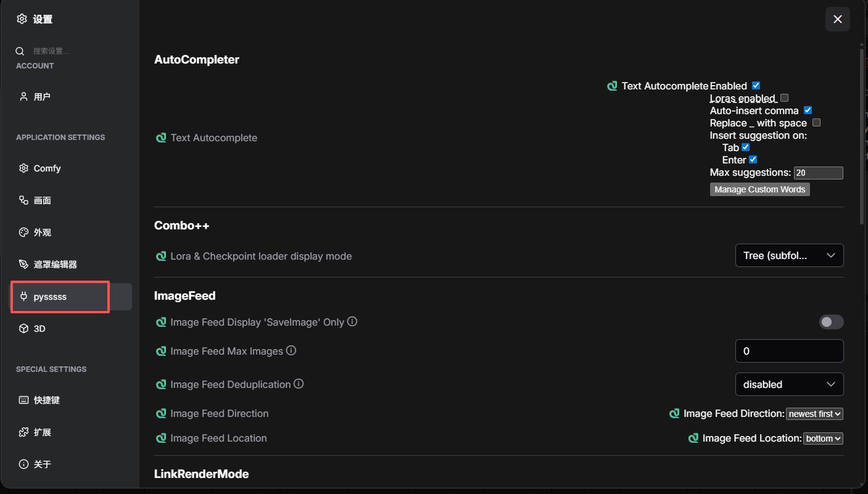Click info icon beside Image Feed Max Images

point(291,350)
